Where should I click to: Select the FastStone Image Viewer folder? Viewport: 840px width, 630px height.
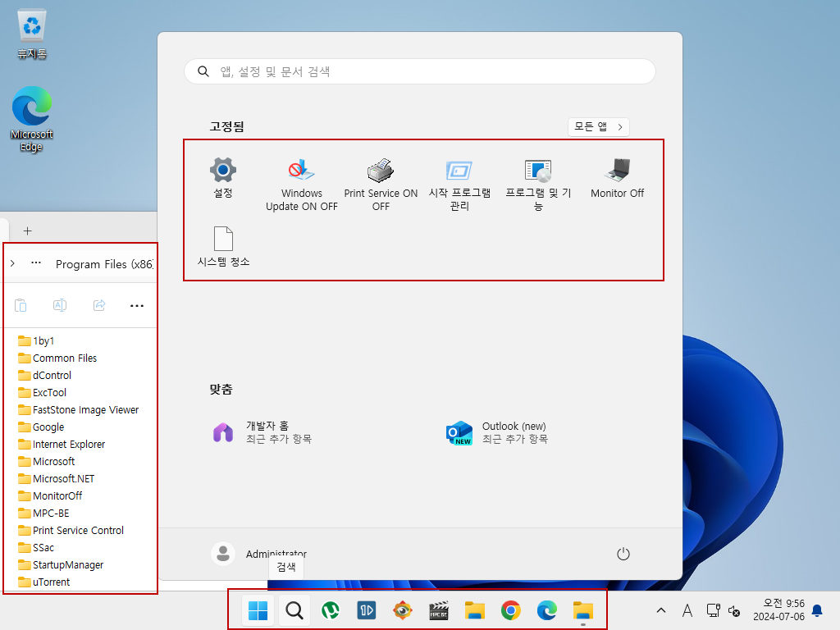(78, 410)
